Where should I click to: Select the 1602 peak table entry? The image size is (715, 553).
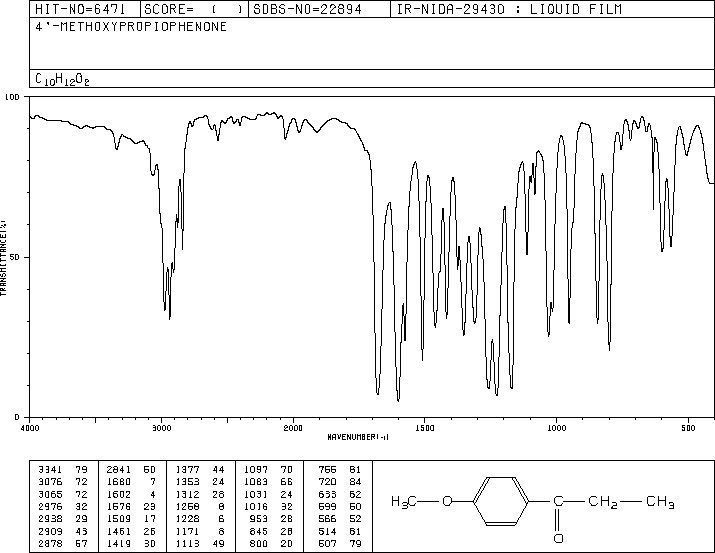coord(131,494)
